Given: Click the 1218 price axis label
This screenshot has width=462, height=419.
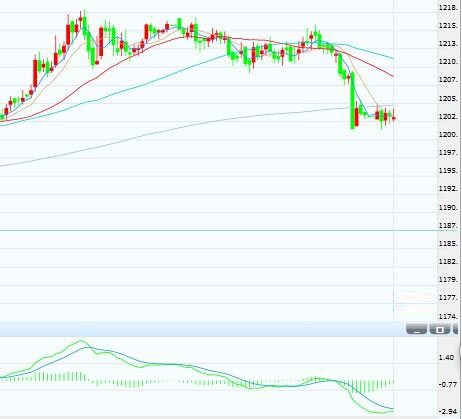Looking at the screenshot, I should tap(448, 7).
